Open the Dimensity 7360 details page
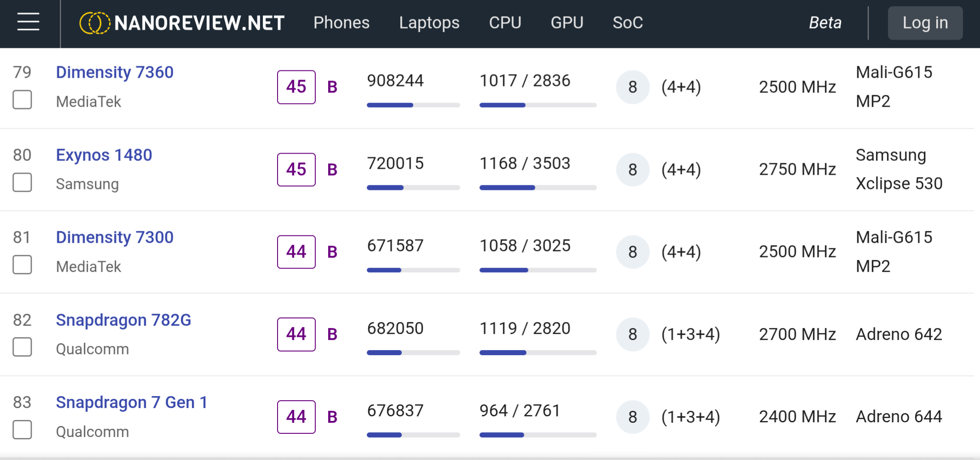This screenshot has width=980, height=460. tap(115, 72)
